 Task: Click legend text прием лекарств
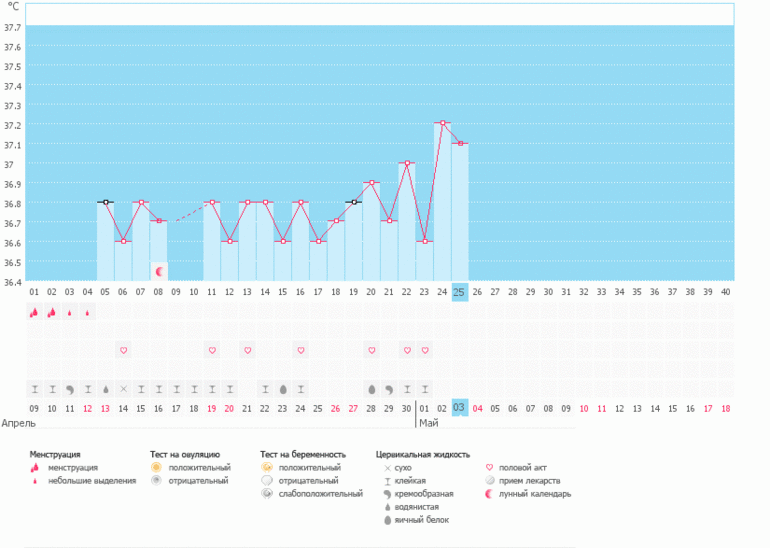click(x=529, y=481)
